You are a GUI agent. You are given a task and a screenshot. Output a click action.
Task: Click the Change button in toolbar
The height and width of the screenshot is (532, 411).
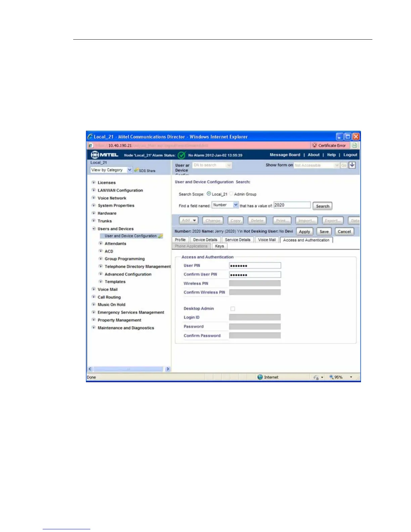pos(213,221)
